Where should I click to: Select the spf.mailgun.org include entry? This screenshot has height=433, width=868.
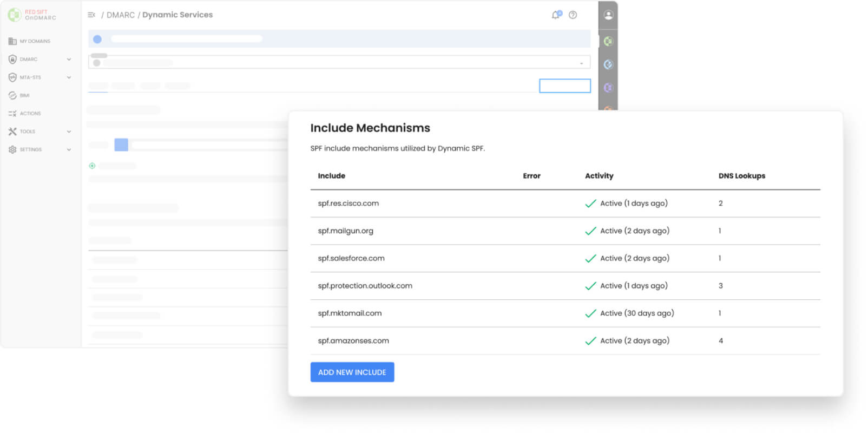(x=346, y=231)
